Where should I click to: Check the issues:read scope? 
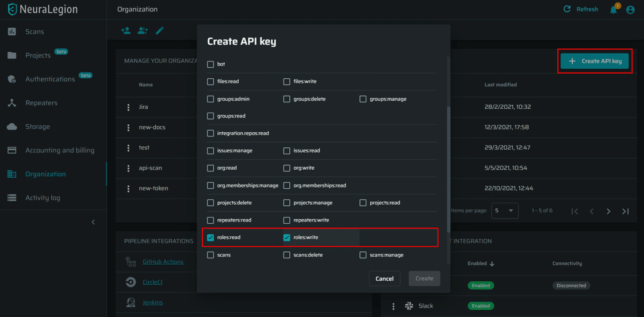point(287,151)
